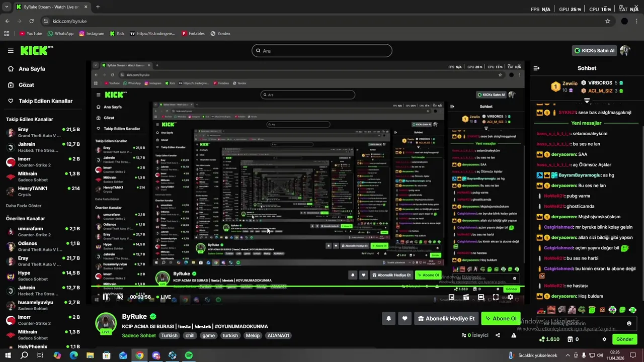644x362 pixels.
Task: Enter fullscreen mode in the player
Action: (496, 297)
